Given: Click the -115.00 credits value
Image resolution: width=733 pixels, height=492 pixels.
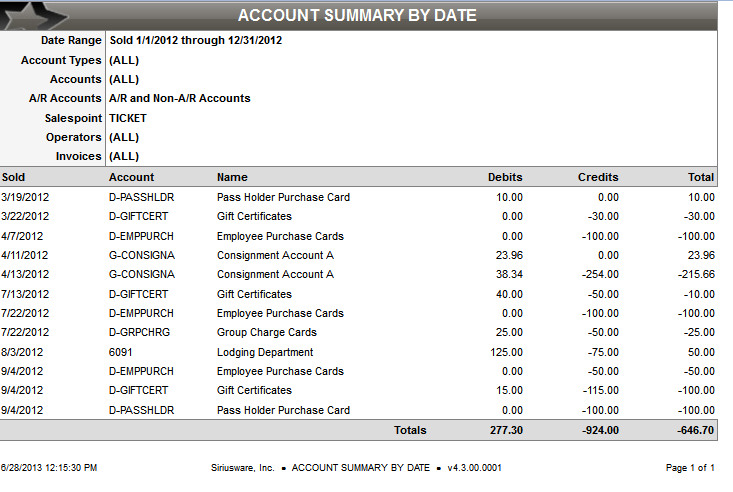Looking at the screenshot, I should click(601, 391).
